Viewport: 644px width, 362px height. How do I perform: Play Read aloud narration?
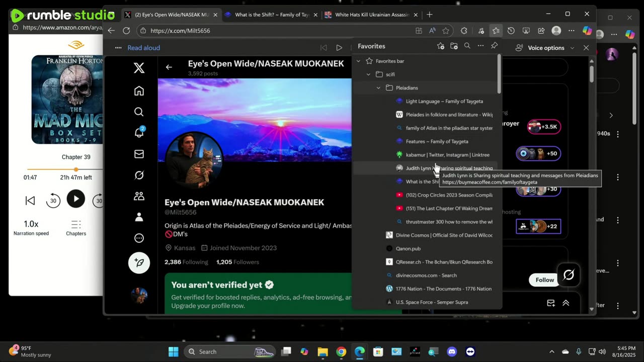[x=339, y=48]
